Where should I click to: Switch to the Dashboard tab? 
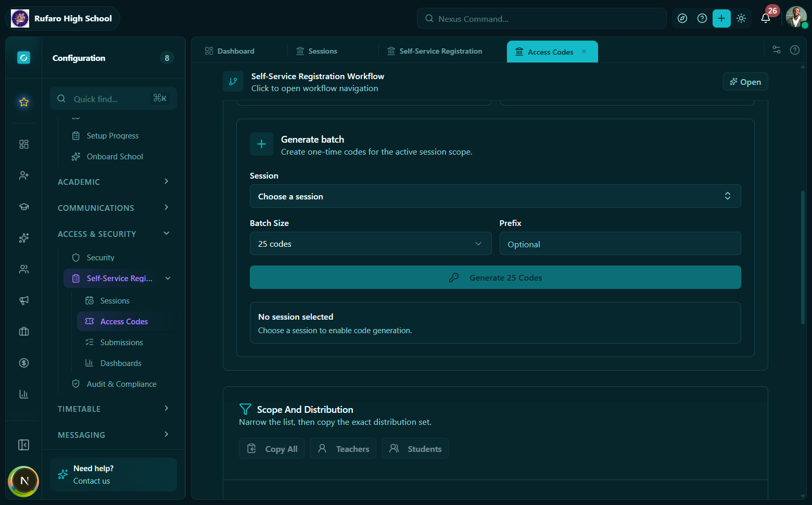(230, 51)
